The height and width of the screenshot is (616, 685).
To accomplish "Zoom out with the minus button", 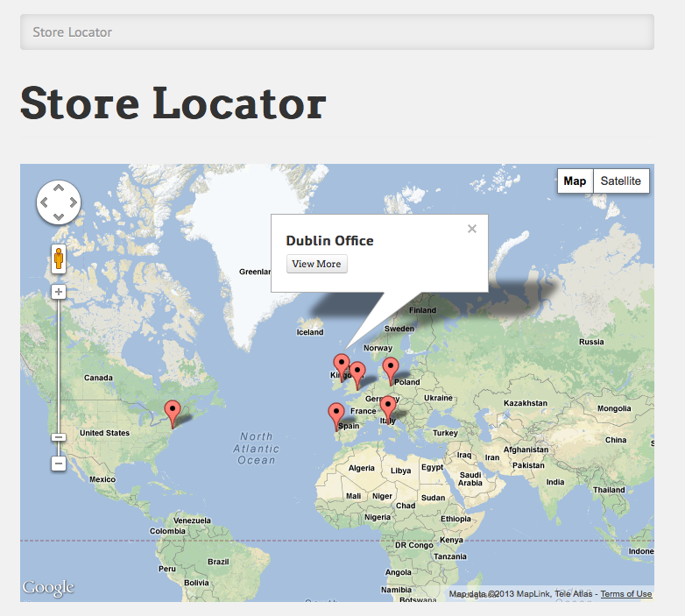I will (59, 463).
